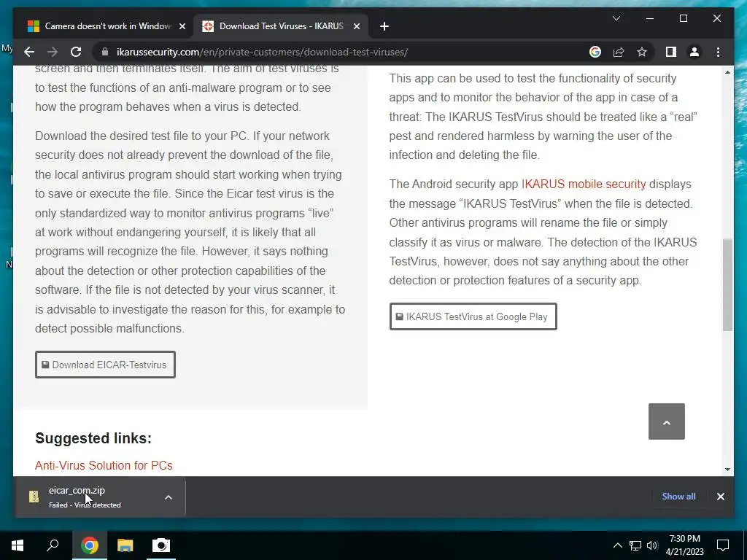Click the address bar URL
The width and height of the screenshot is (747, 560).
coord(262,52)
